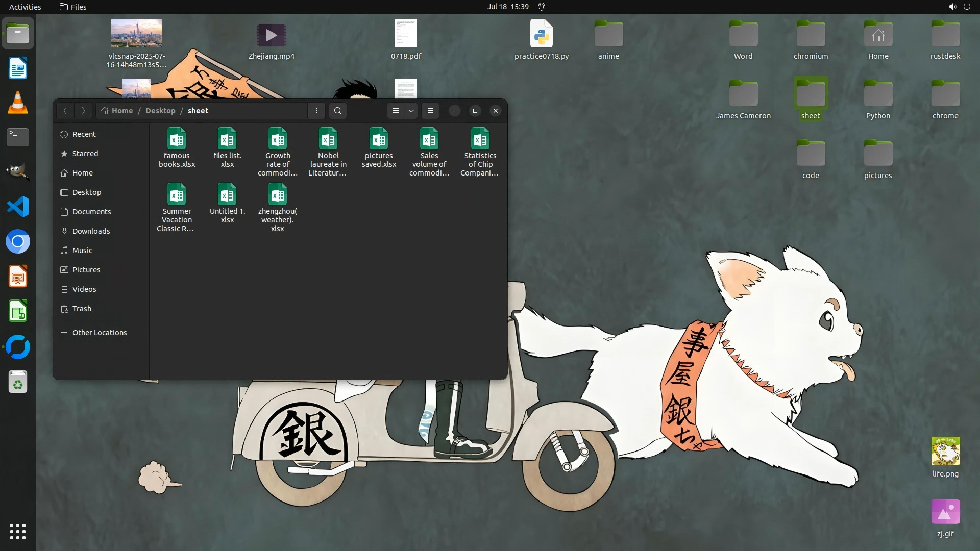Select the famous books.xlsx file
The image size is (980, 551).
pyautogui.click(x=177, y=147)
